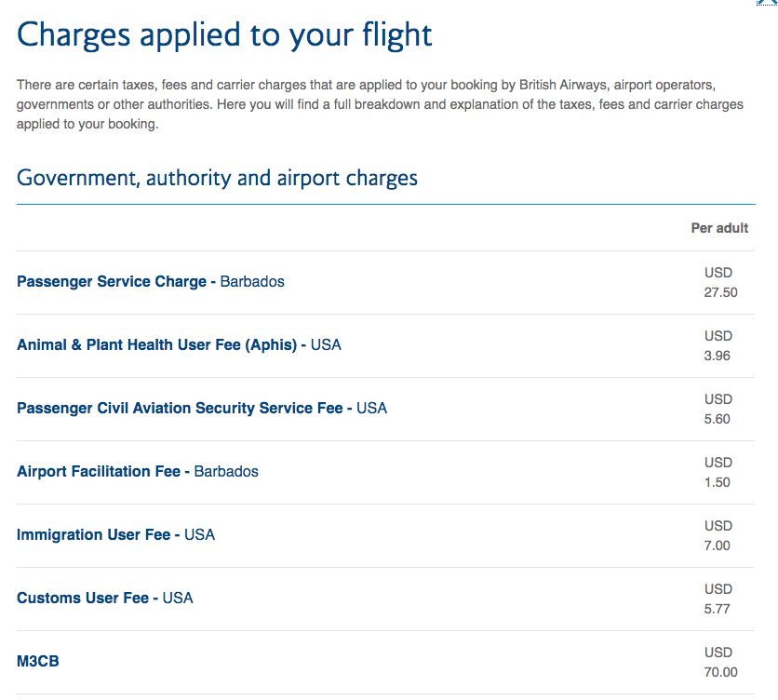This screenshot has height=700, width=778.
Task: Close the charges popup with the X icon
Action: click(769, 4)
